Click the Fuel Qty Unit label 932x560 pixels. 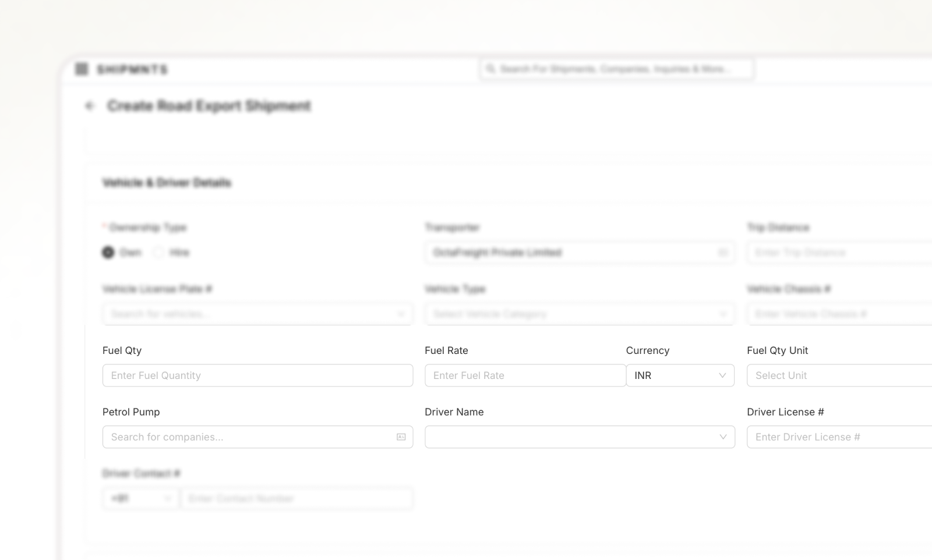click(777, 350)
